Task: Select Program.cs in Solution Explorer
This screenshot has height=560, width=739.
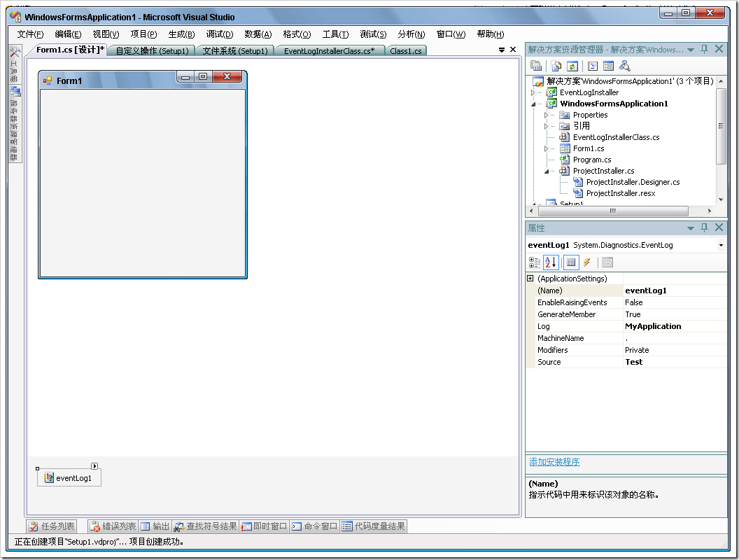Action: click(x=592, y=160)
